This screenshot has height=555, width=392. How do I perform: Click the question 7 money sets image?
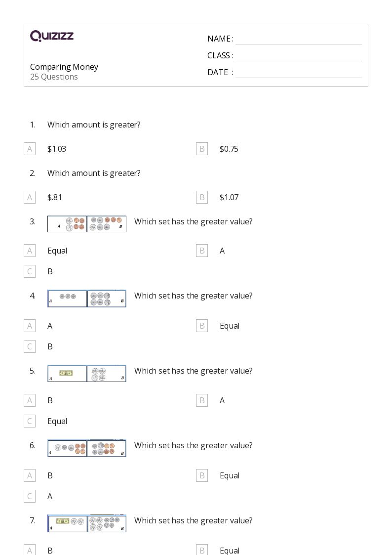87,523
